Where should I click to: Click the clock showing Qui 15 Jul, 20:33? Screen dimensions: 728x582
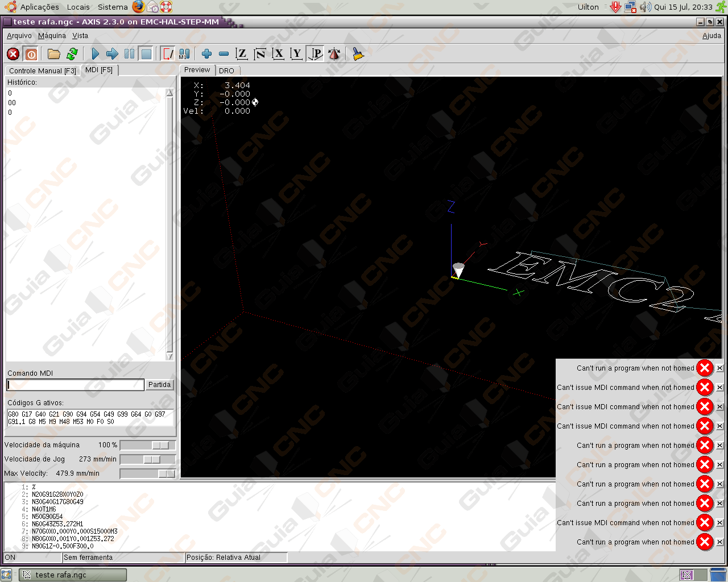(683, 7)
